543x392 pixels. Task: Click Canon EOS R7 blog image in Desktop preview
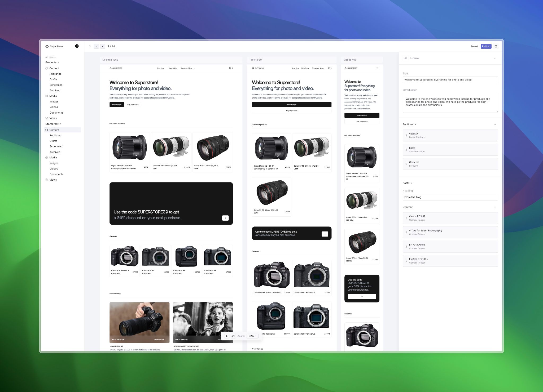pyautogui.click(x=139, y=323)
